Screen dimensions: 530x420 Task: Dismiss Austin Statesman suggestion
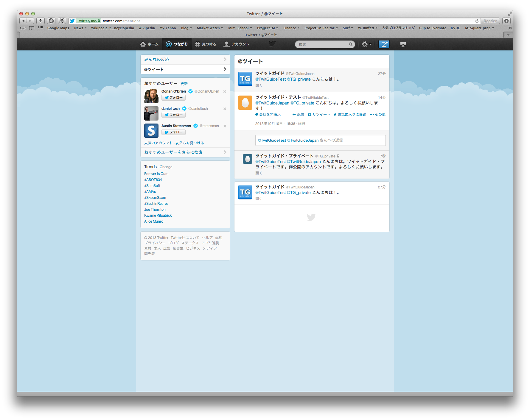tap(225, 126)
